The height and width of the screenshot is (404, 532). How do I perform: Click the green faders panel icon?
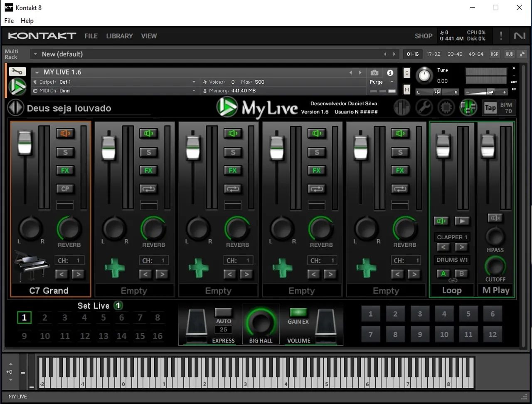coord(468,107)
